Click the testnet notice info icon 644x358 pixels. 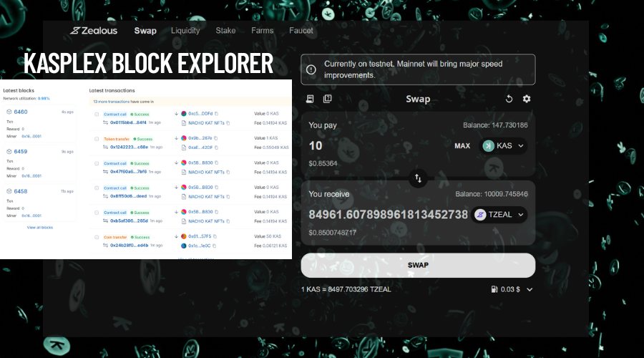(311, 69)
